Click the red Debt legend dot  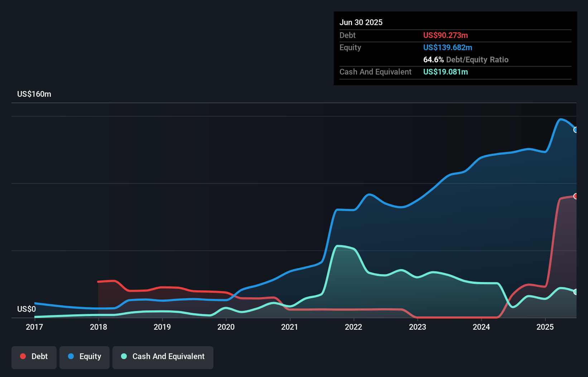[23, 356]
